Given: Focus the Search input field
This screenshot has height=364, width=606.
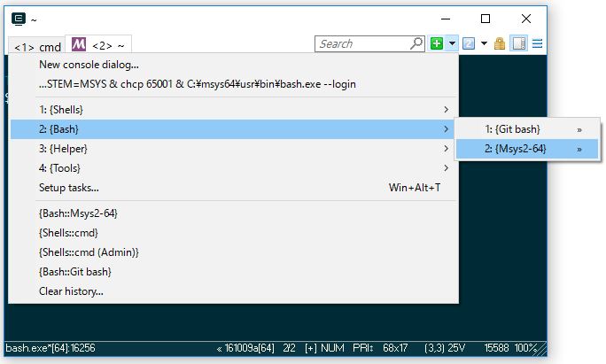Looking at the screenshot, I should [x=369, y=43].
